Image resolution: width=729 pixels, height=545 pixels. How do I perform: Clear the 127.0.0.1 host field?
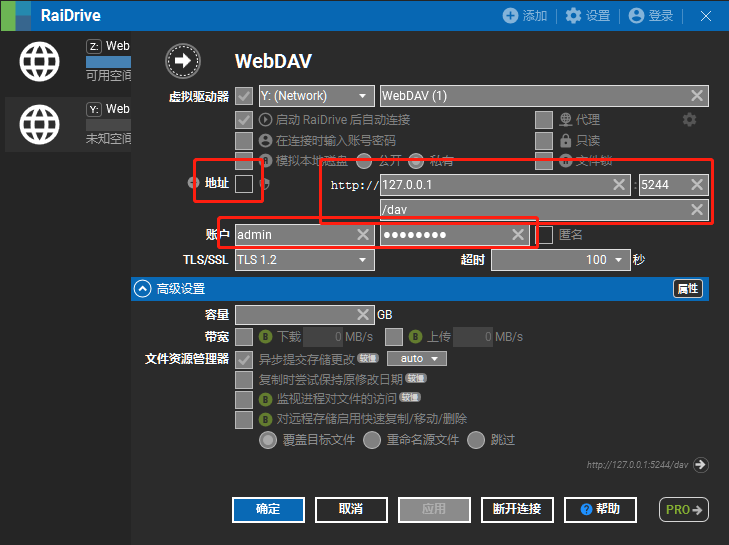618,185
